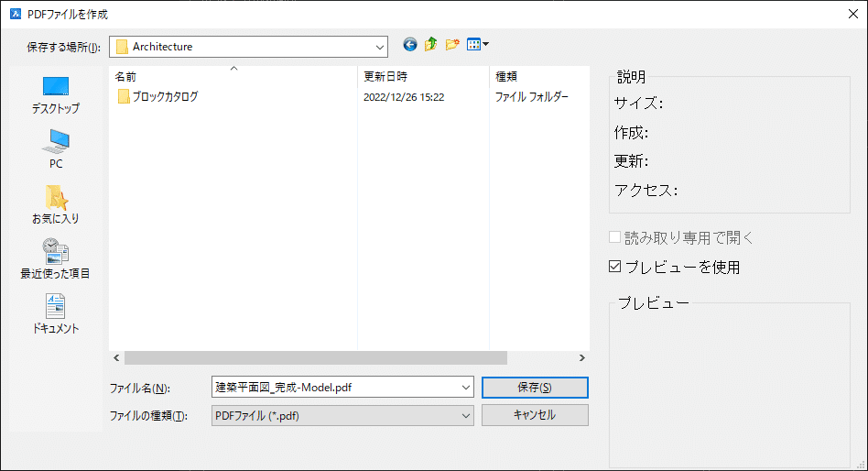Sort by 種類 column header
The image size is (868, 471).
539,76
